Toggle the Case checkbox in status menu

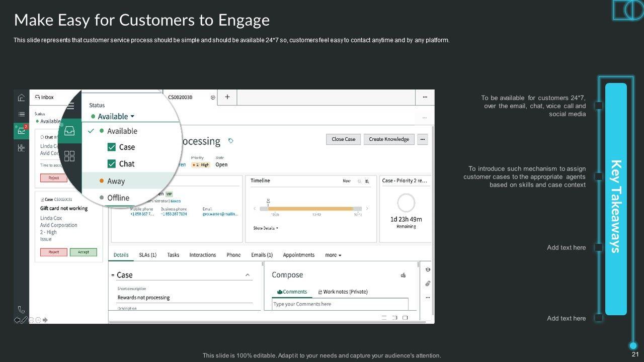coord(112,147)
